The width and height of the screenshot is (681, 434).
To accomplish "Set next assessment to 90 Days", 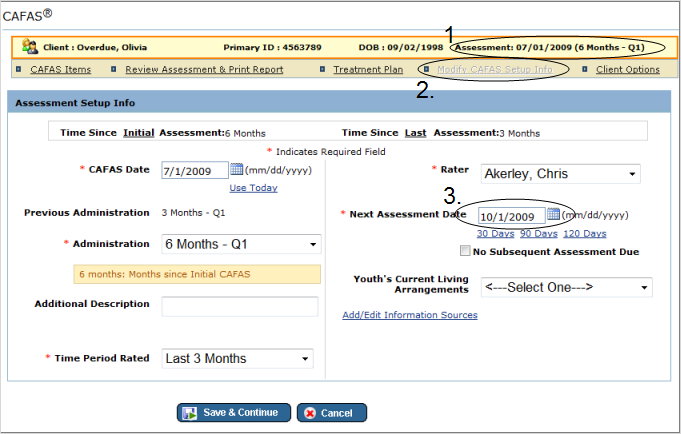I will coord(539,234).
